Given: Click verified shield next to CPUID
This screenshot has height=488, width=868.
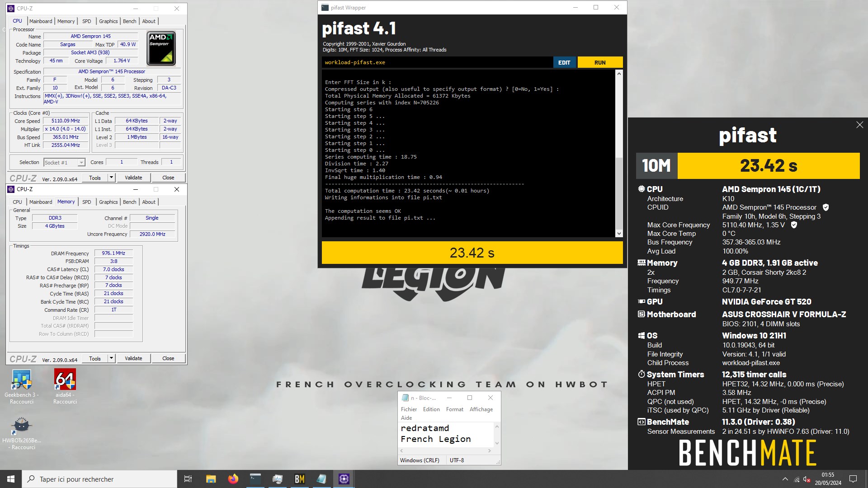Looking at the screenshot, I should pos(826,207).
